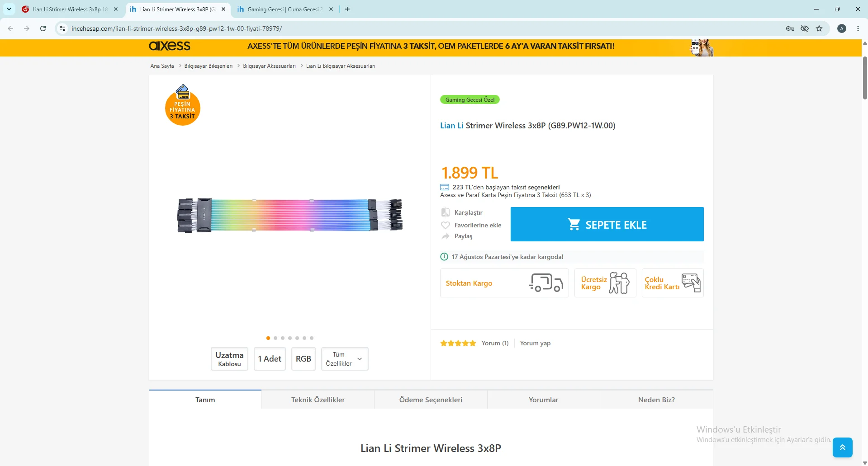This screenshot has width=868, height=466.
Task: Click the Karşılaştır compare icon
Action: click(446, 212)
